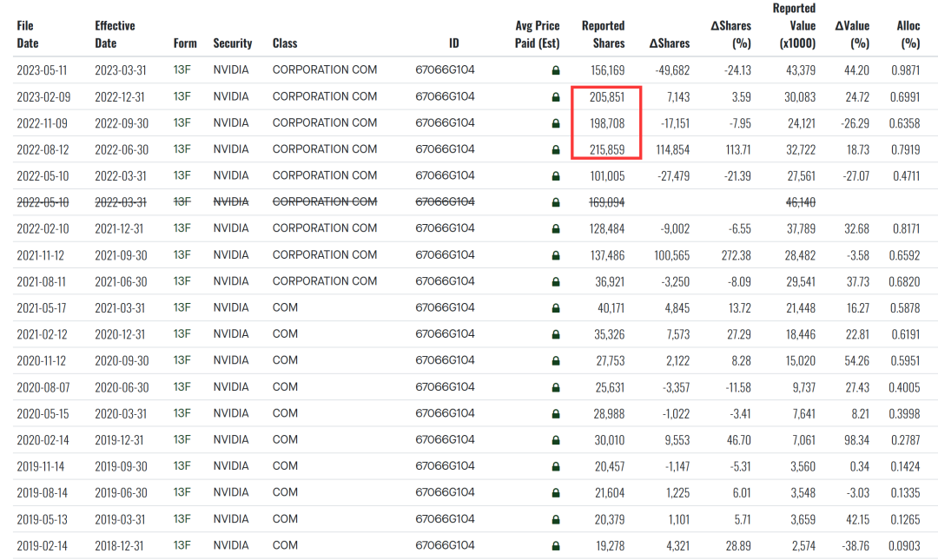Open the 13F form filed 2023-05-11

(x=182, y=70)
